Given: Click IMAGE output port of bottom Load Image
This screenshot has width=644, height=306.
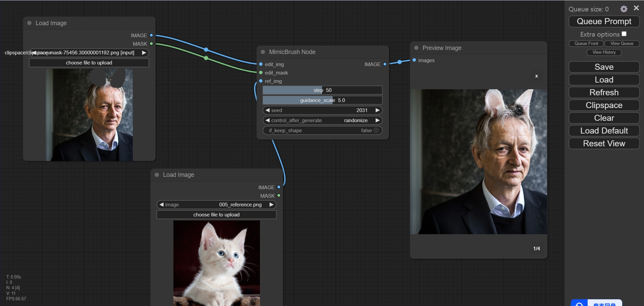Looking at the screenshot, I should tap(279, 187).
